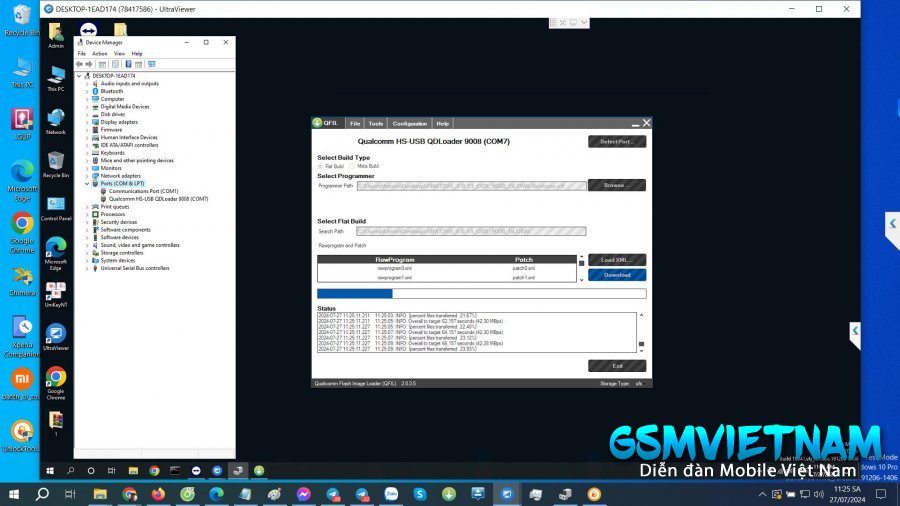Click Search Path input field

coord(471,231)
